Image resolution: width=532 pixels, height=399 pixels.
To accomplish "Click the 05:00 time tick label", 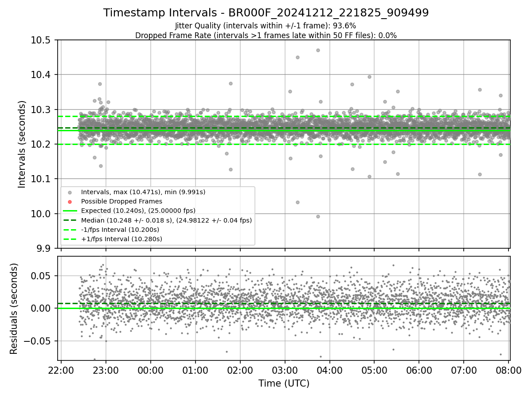I will click(374, 370).
